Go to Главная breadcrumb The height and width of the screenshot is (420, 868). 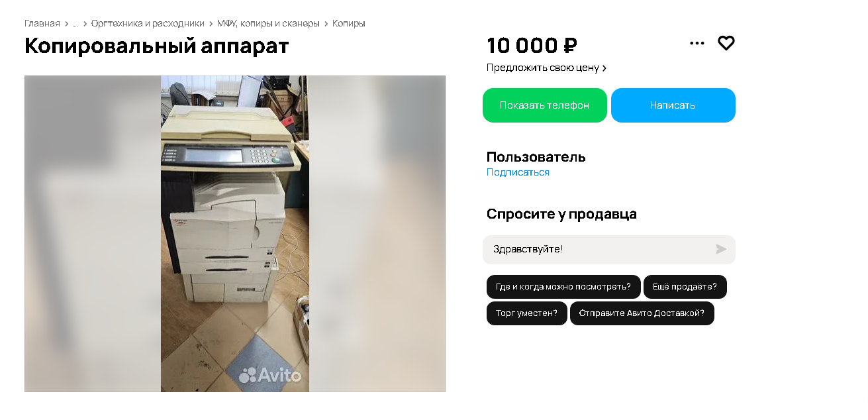coord(42,23)
